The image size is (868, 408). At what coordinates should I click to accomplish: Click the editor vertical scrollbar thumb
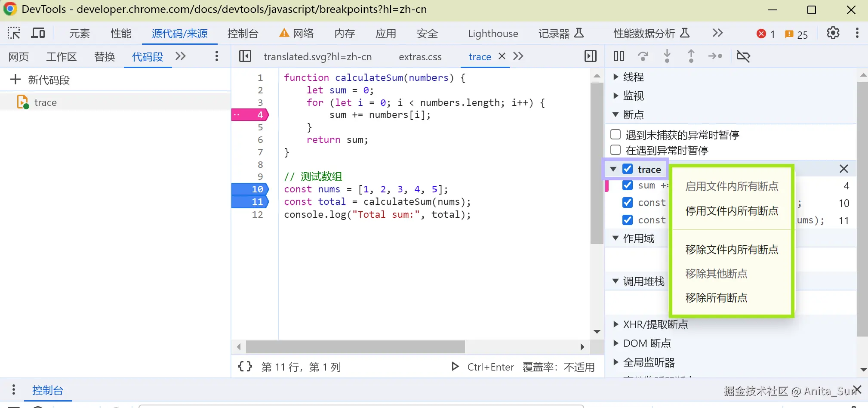tap(597, 163)
